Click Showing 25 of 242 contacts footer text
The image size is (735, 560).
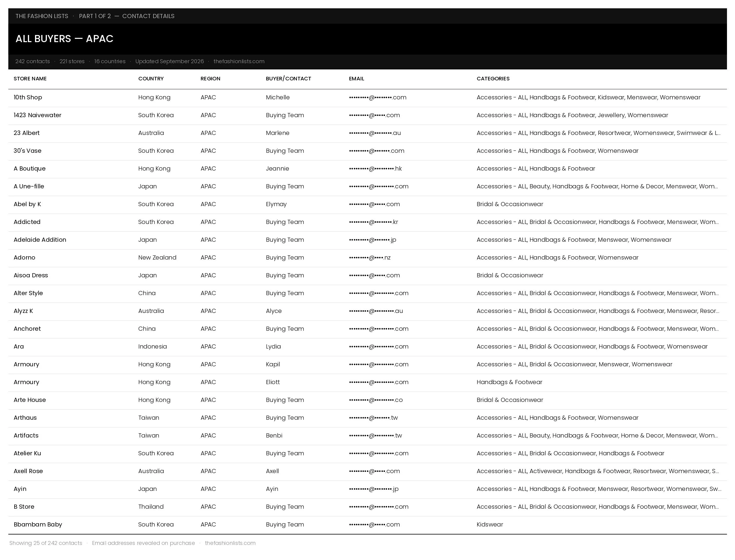[x=46, y=543]
